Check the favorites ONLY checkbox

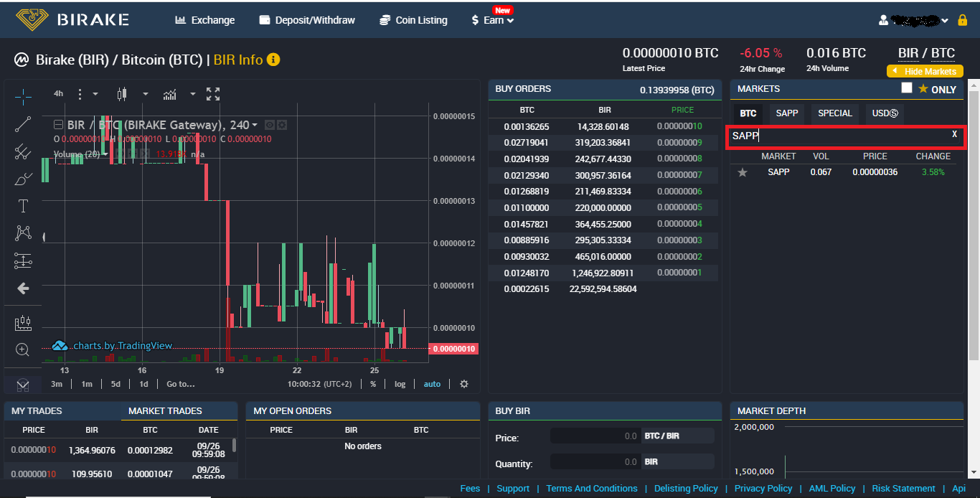click(907, 88)
